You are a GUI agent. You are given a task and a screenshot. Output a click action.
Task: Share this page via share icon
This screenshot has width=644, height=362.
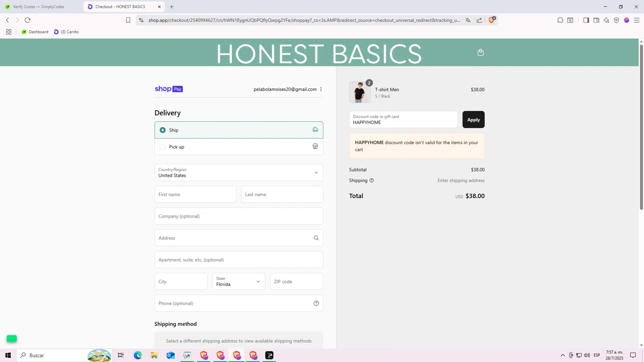[479, 20]
